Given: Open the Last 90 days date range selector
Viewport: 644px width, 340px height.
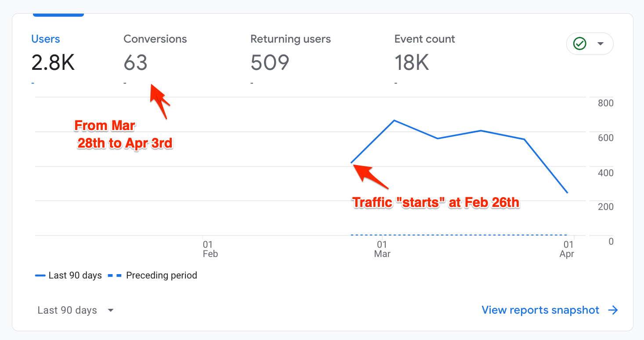Looking at the screenshot, I should [67, 310].
